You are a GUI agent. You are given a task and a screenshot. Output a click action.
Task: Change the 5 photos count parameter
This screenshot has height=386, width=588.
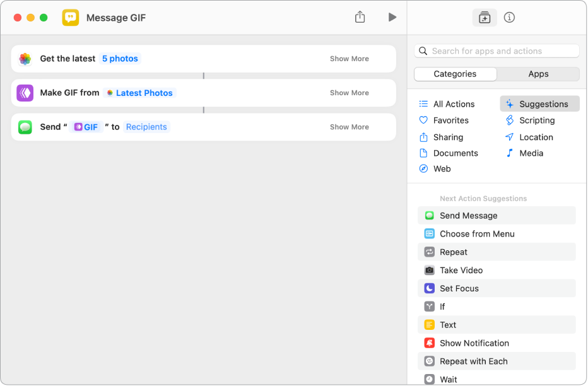pyautogui.click(x=120, y=59)
